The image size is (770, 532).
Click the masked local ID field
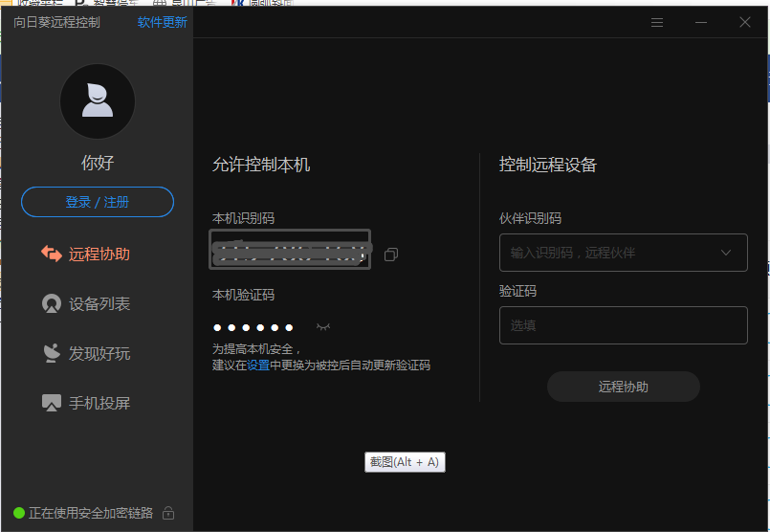click(290, 249)
